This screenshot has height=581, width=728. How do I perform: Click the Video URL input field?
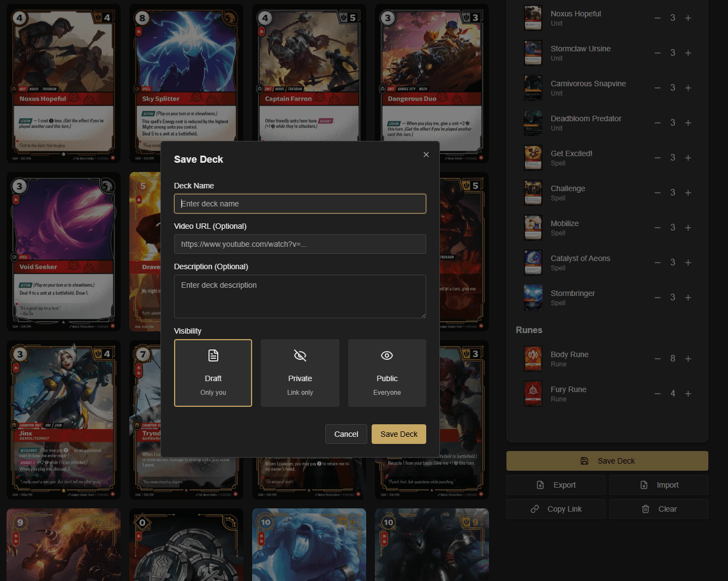[x=300, y=244]
